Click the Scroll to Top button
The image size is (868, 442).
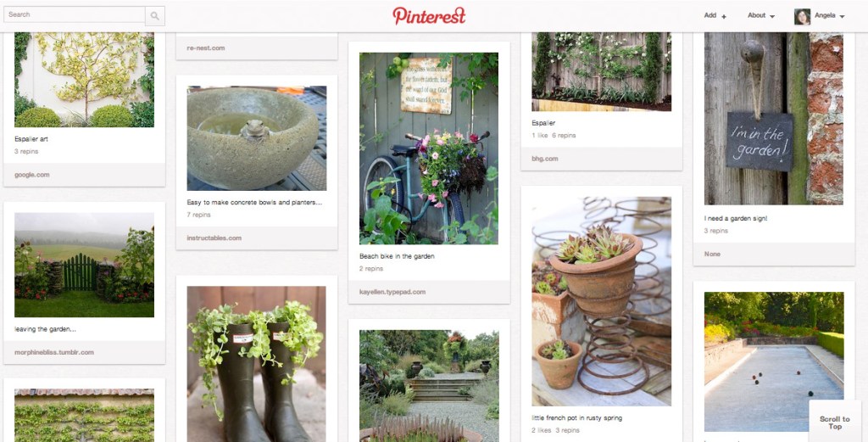coord(834,422)
